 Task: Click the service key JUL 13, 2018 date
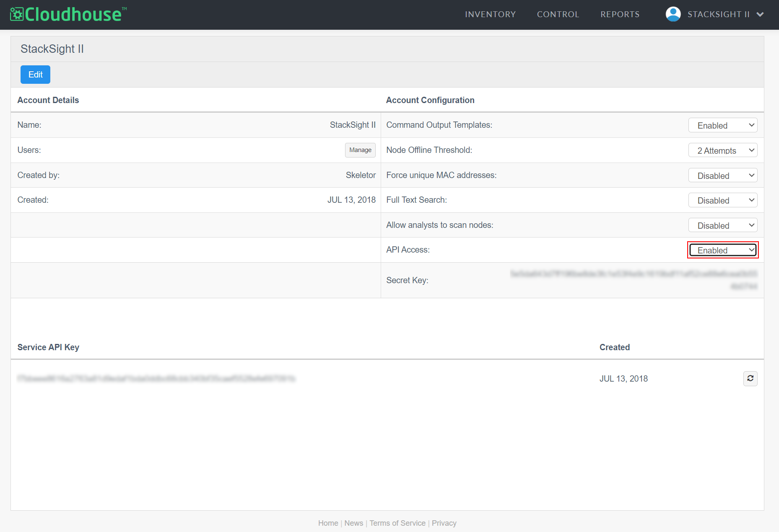click(x=623, y=379)
